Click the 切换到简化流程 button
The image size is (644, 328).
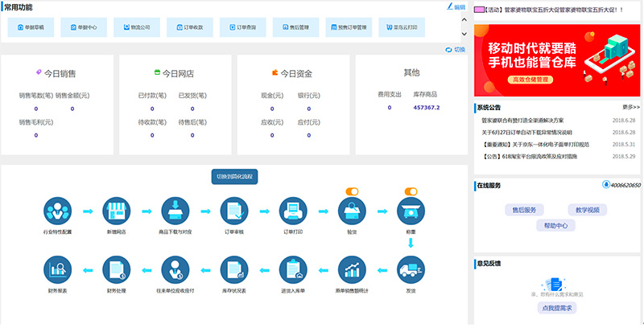pos(234,177)
